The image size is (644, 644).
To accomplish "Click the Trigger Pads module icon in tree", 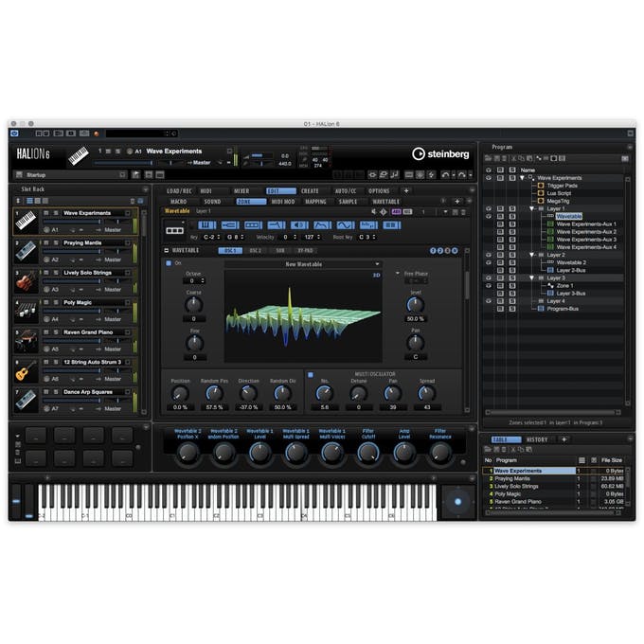I will [x=541, y=186].
